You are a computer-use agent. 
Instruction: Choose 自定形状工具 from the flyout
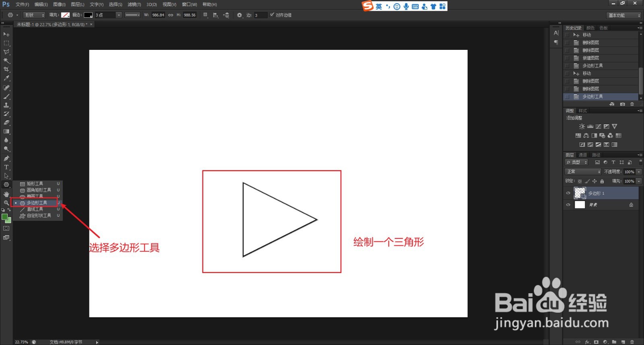[x=37, y=216]
